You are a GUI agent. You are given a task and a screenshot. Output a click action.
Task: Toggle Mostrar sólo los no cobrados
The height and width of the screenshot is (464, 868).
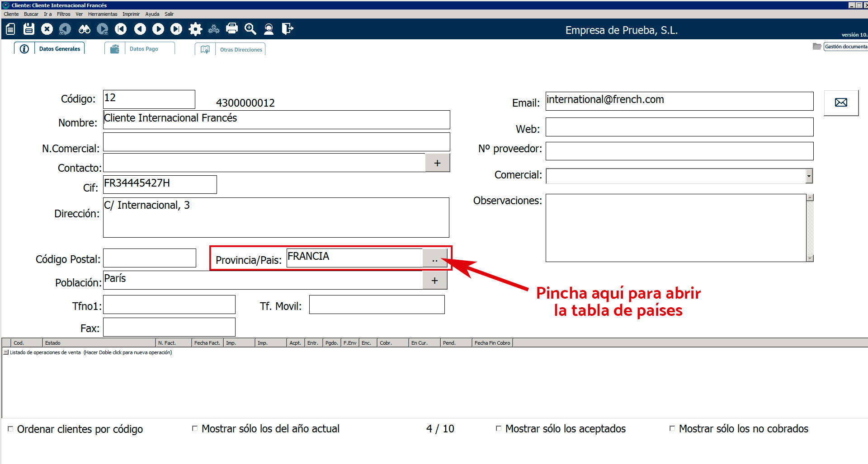[672, 428]
